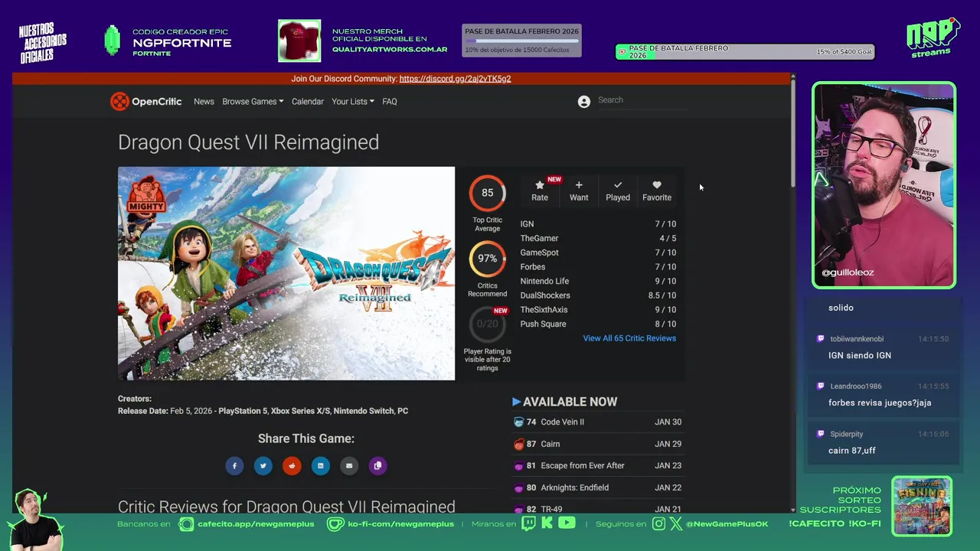Expand the Browse Games dropdown
The image size is (980, 551).
[x=253, y=101]
